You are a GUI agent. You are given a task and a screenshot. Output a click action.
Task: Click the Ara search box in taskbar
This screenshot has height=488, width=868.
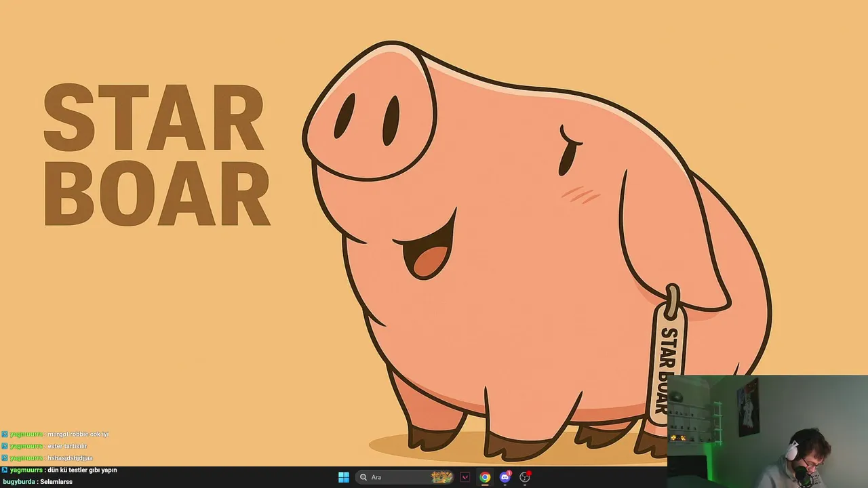(405, 477)
